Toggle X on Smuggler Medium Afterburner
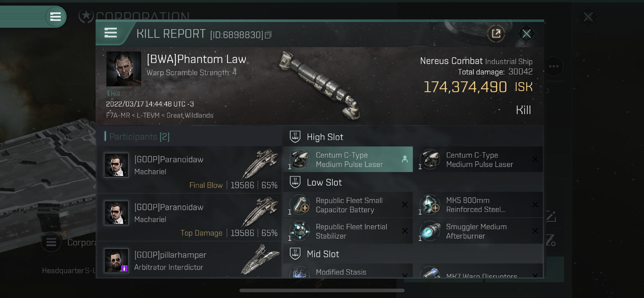Screen dimensions: 644x298 (535, 231)
